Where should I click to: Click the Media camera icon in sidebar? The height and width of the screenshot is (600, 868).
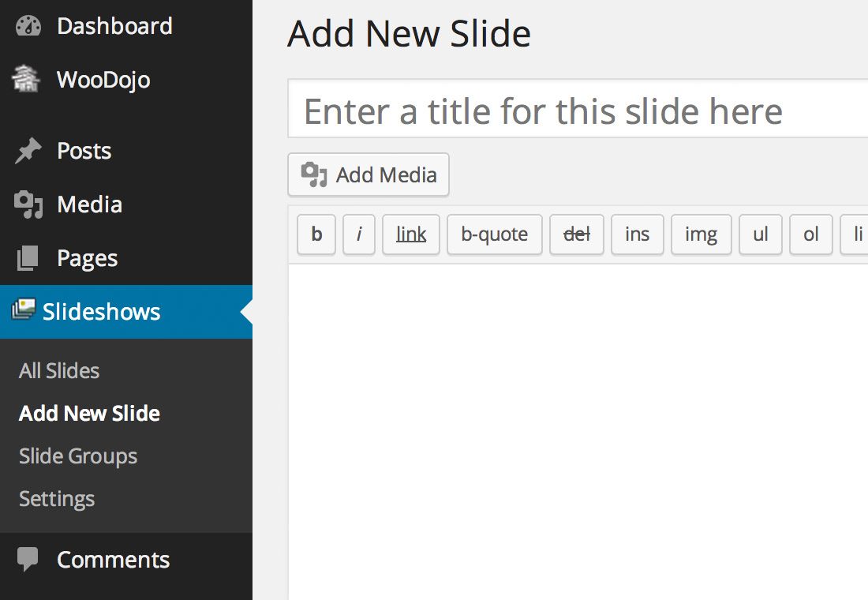[26, 204]
